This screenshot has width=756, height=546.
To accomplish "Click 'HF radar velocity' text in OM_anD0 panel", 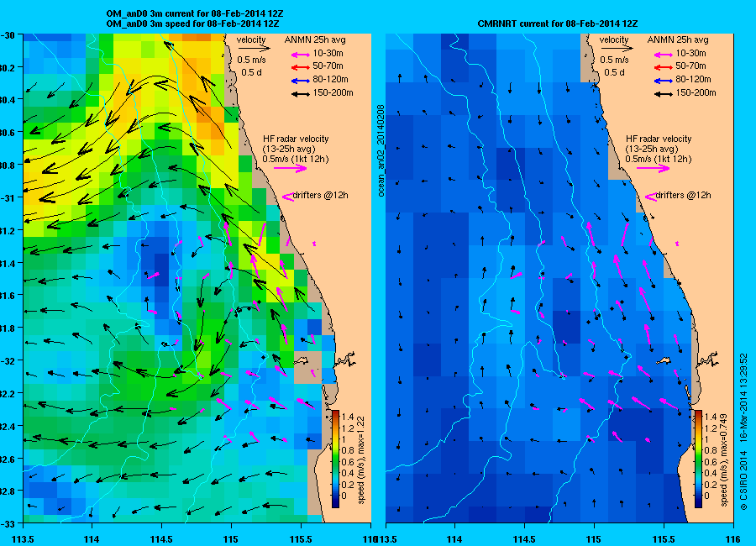I will (x=296, y=139).
